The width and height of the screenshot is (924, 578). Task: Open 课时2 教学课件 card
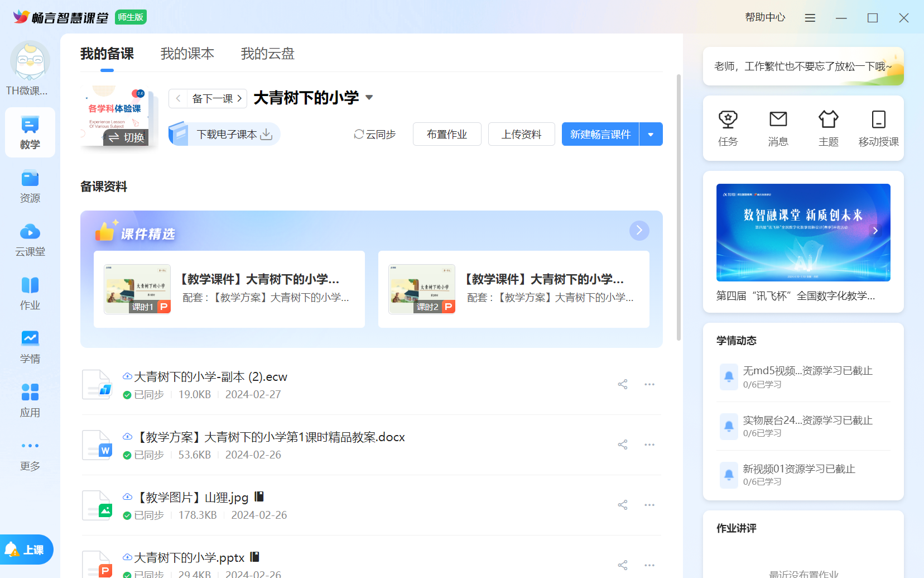[514, 289]
